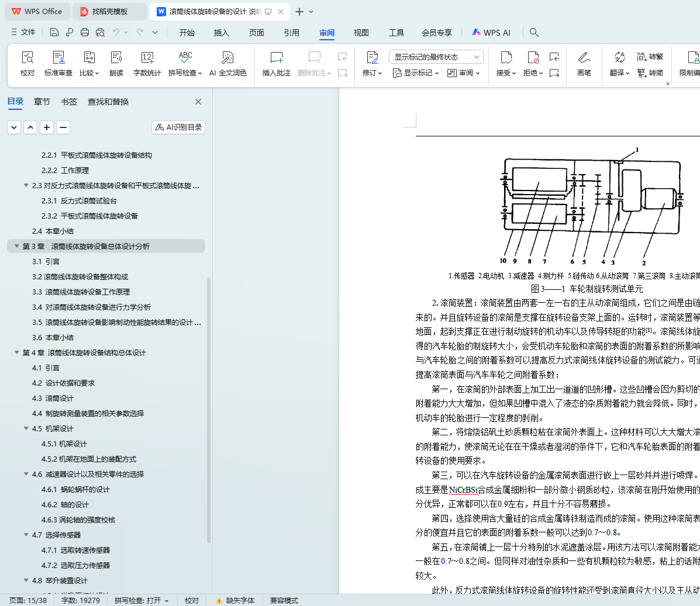The image size is (700, 606).
Task: Toggle 修订 track changes
Action: click(x=372, y=64)
